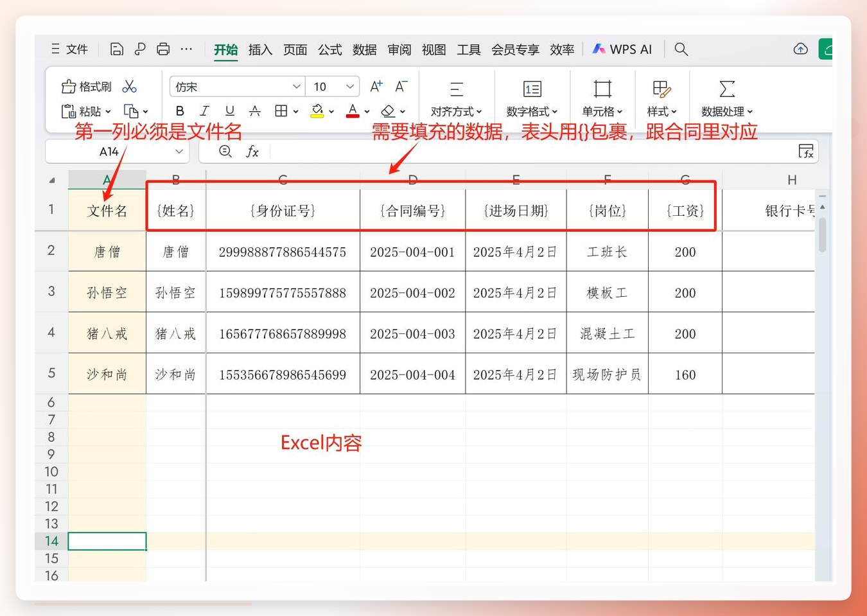This screenshot has height=616, width=867.
Task: Open the font name dropdown (仿宋)
Action: [296, 87]
